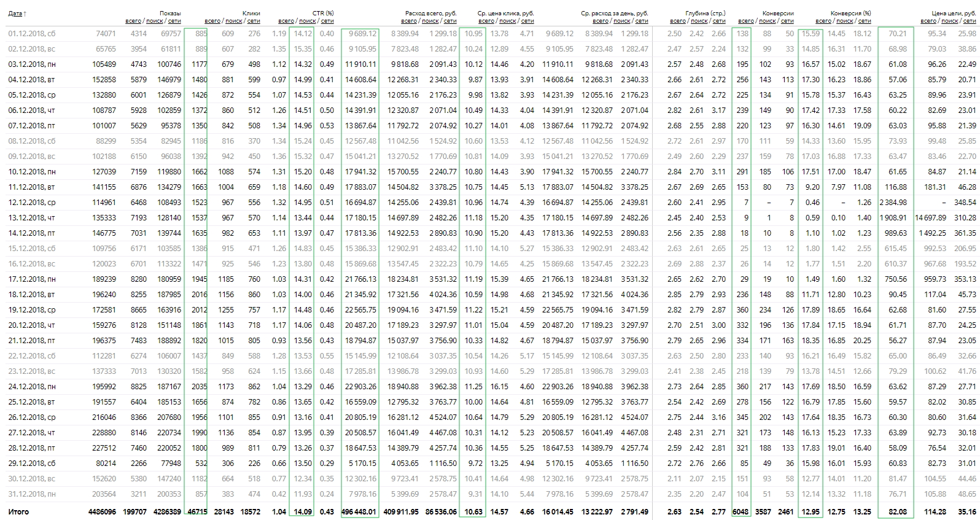Select the date cell '31.12.2018, вс'

pos(32,494)
